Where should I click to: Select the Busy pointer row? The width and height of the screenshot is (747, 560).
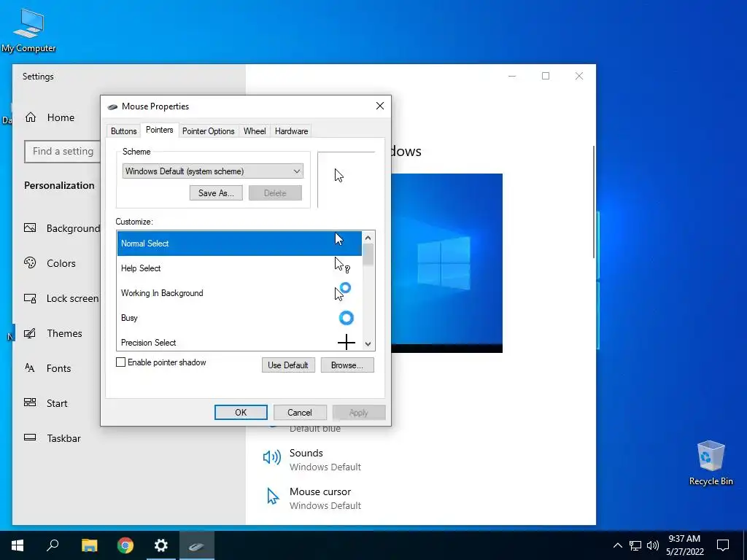239,318
